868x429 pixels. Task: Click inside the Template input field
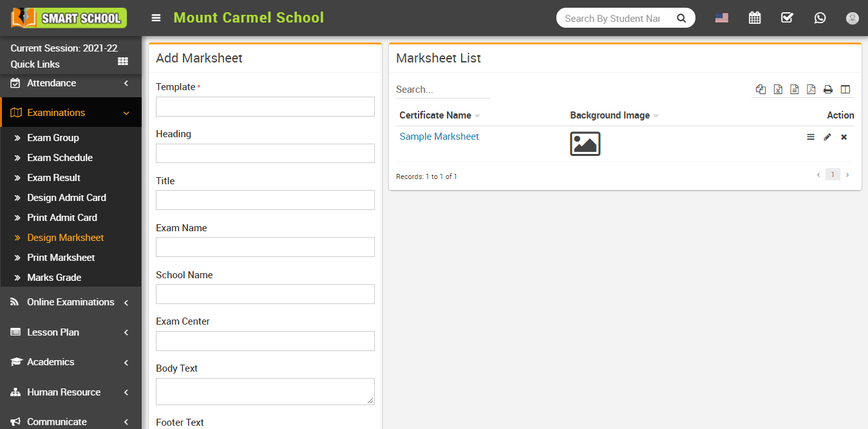265,106
